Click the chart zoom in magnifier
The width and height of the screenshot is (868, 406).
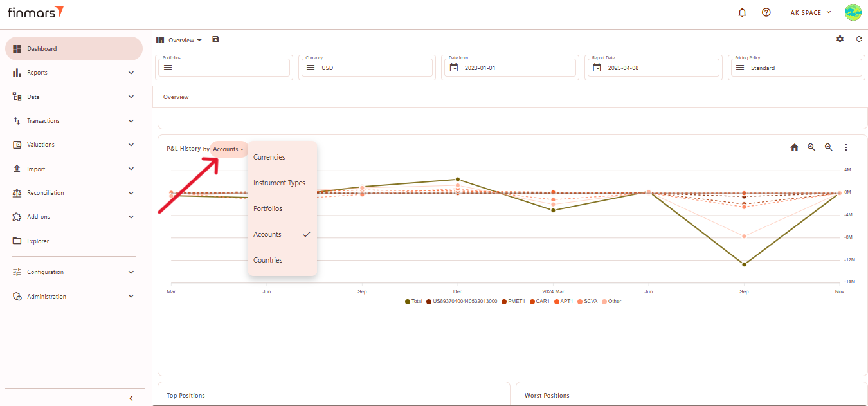(x=811, y=147)
